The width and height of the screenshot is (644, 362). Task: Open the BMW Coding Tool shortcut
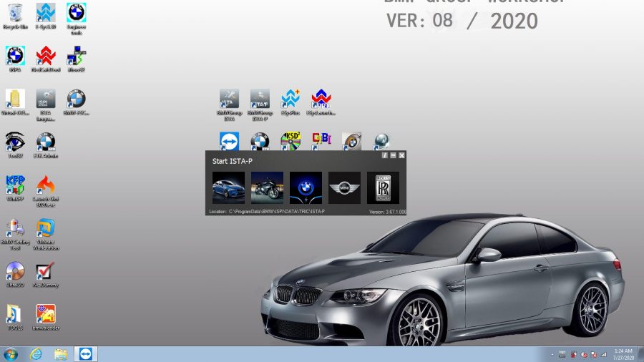[x=15, y=234]
